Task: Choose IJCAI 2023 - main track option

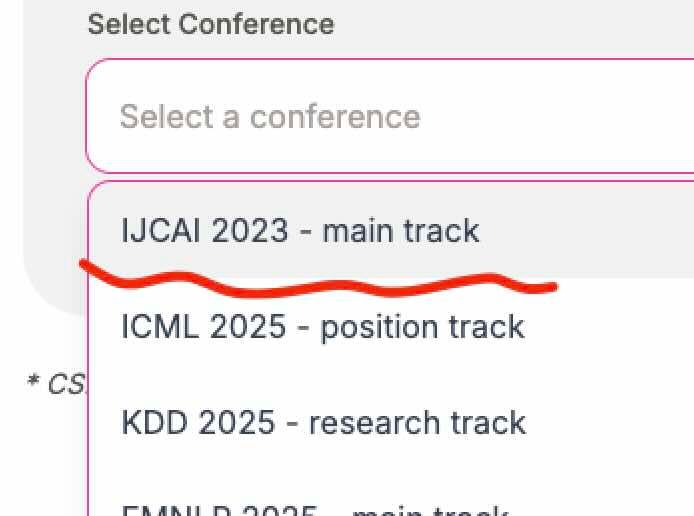Action: tap(300, 231)
